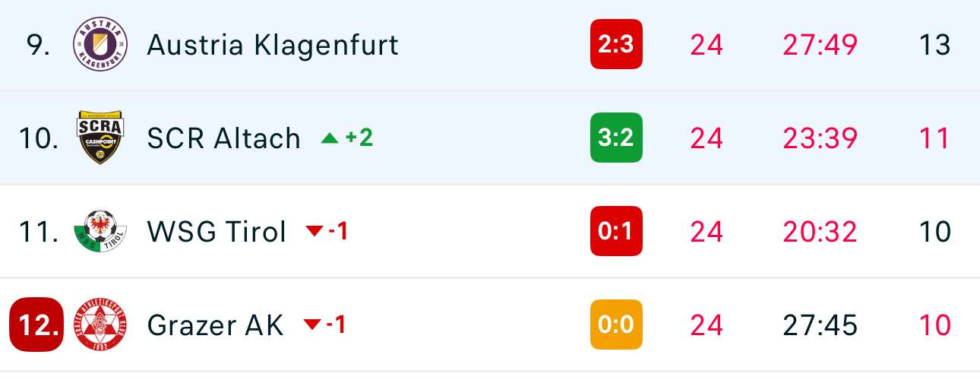Open the green 3:2 live score badge
This screenshot has width=980, height=380.
pyautogui.click(x=616, y=138)
